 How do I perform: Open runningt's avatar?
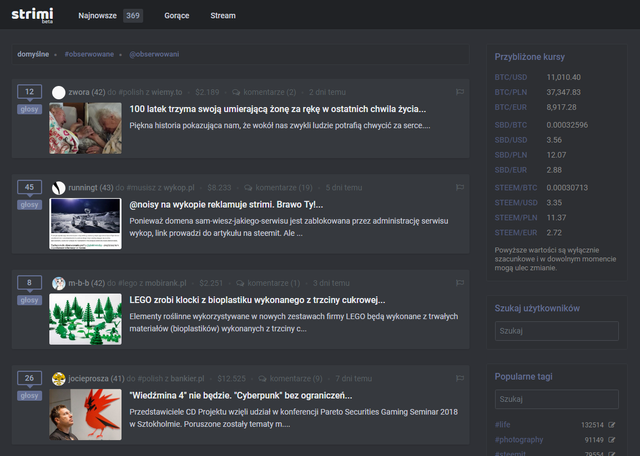[58, 188]
